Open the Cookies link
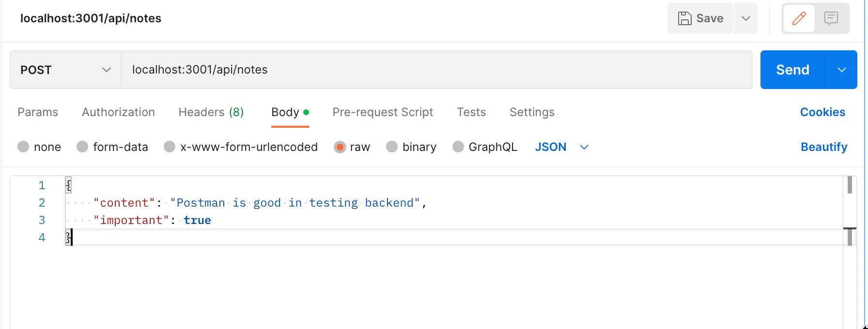The width and height of the screenshot is (868, 329). pos(822,112)
